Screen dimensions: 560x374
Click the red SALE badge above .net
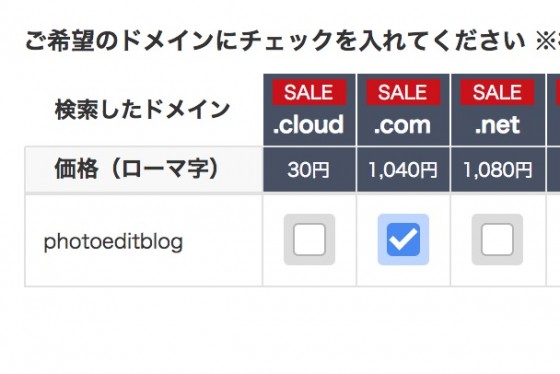point(497,93)
